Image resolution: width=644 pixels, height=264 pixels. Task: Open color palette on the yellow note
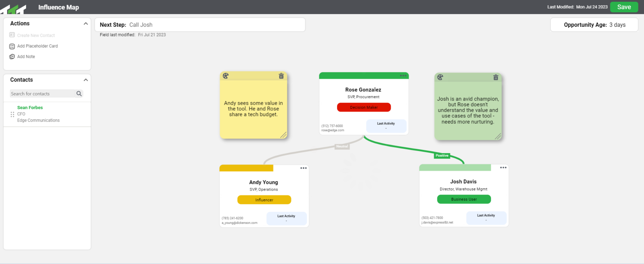226,76
